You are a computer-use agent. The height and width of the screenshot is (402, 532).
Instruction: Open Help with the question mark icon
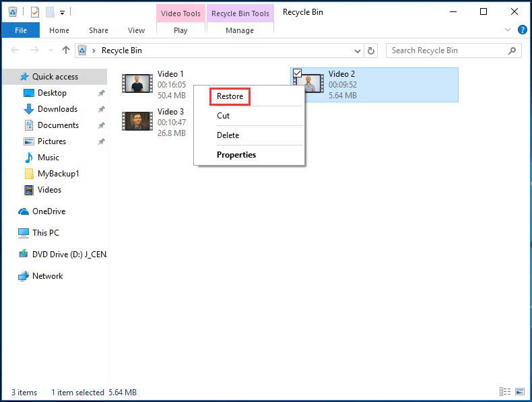pyautogui.click(x=523, y=30)
